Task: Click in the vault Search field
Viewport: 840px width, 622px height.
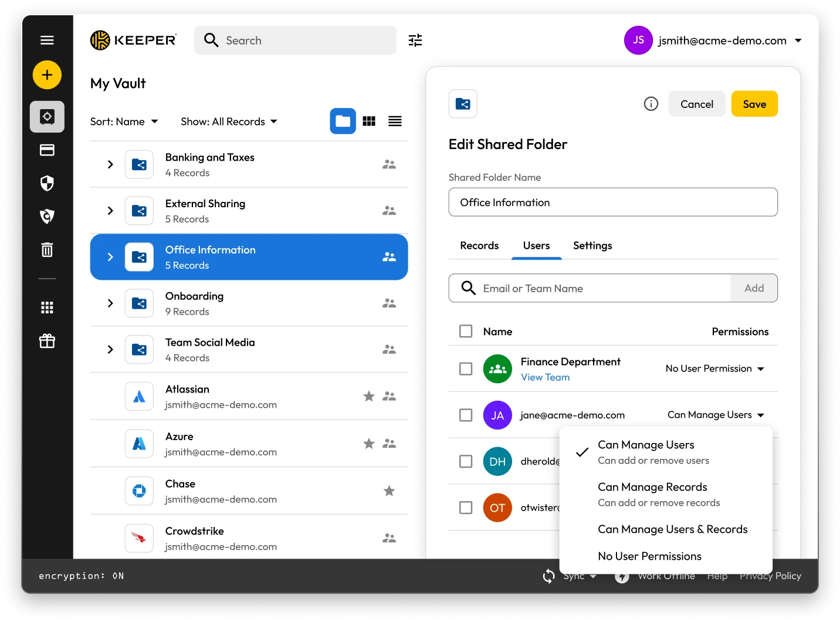Action: pos(296,40)
